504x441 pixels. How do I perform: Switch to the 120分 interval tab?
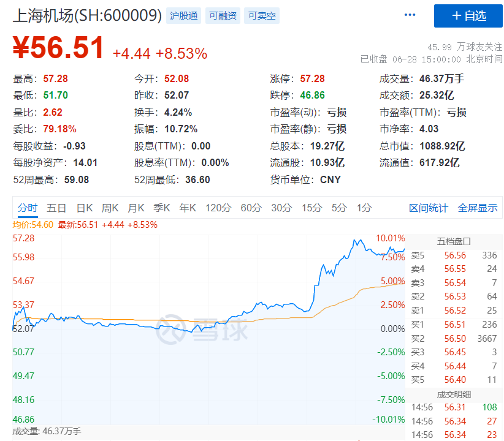pos(218,208)
